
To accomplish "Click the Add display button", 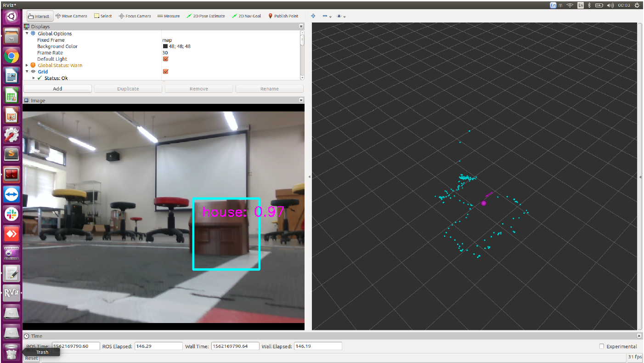I will tap(57, 89).
